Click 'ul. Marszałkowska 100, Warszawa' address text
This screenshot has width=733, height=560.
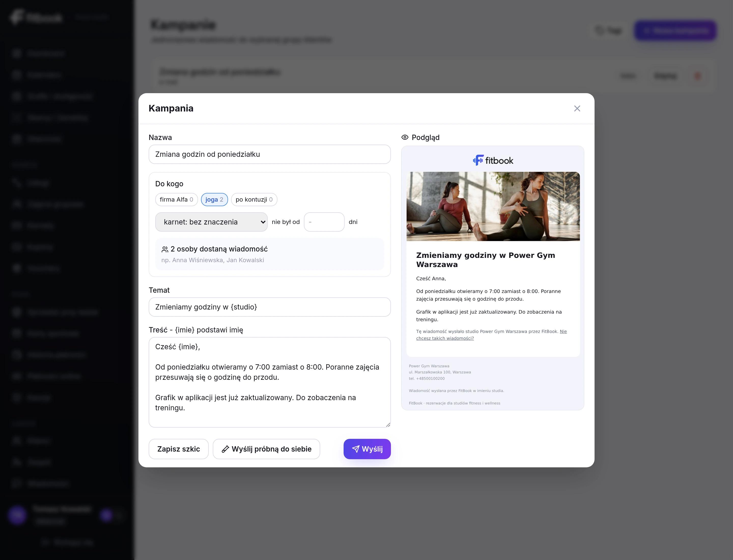[x=440, y=372]
